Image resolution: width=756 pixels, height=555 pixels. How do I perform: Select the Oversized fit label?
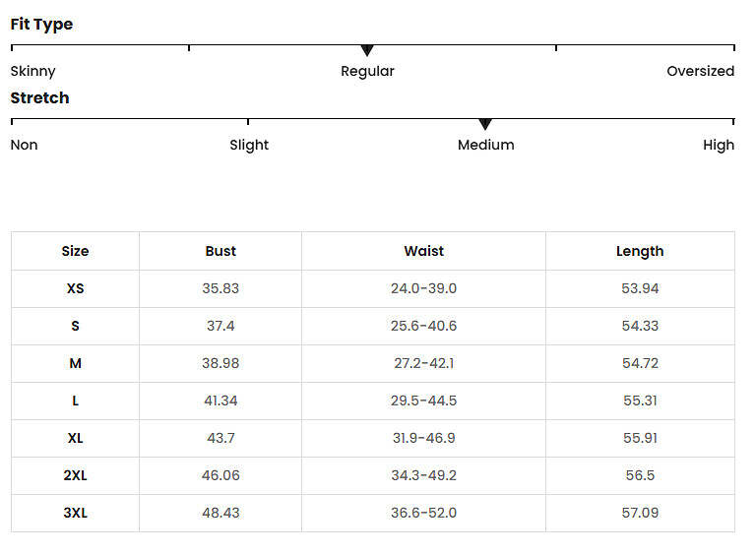701,71
